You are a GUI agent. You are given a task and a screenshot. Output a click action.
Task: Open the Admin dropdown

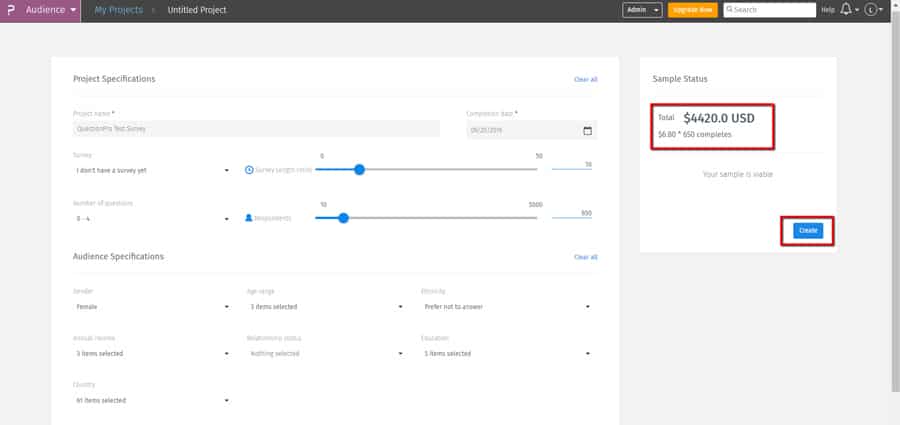(x=642, y=10)
